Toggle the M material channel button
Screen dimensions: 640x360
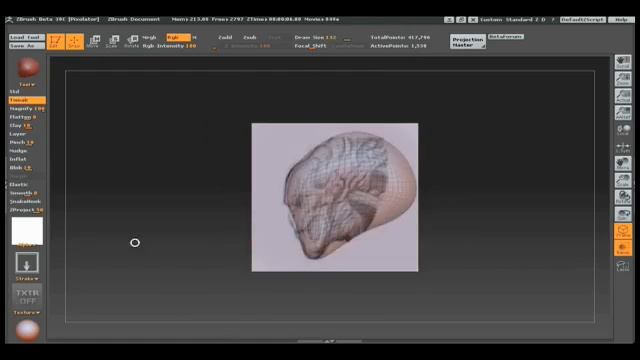coord(194,37)
